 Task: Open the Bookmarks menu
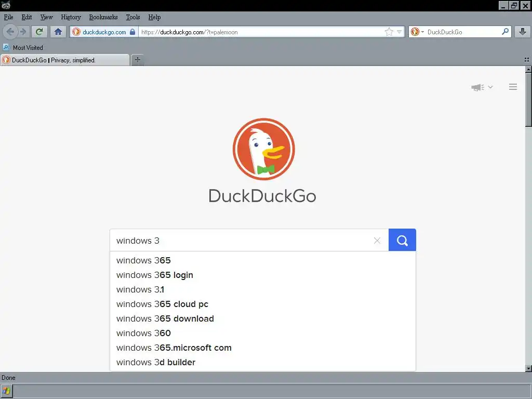click(103, 17)
